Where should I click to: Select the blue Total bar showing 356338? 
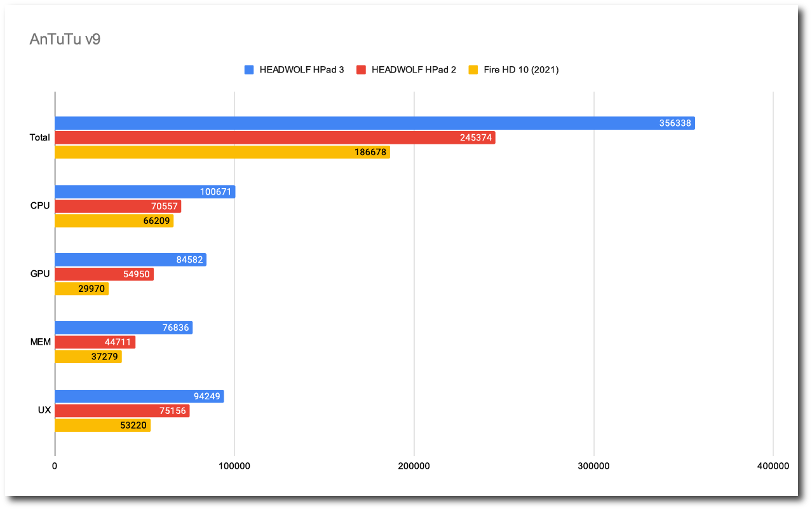pos(375,123)
